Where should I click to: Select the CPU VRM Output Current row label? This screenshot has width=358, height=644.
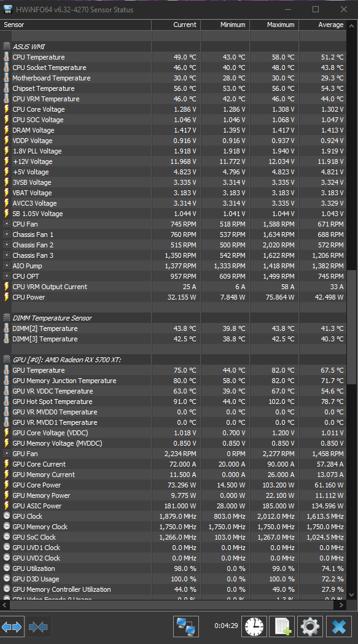[x=50, y=287]
